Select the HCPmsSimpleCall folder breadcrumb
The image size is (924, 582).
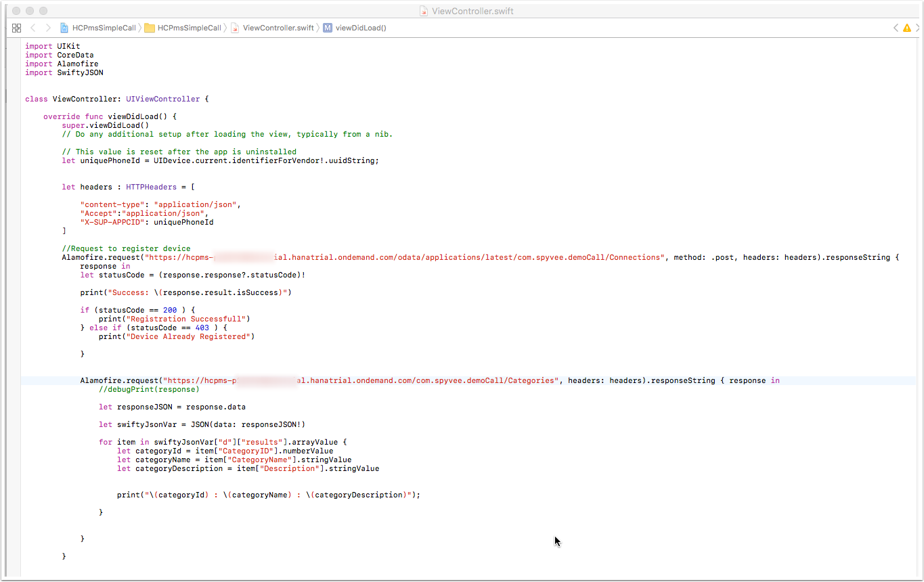point(183,28)
